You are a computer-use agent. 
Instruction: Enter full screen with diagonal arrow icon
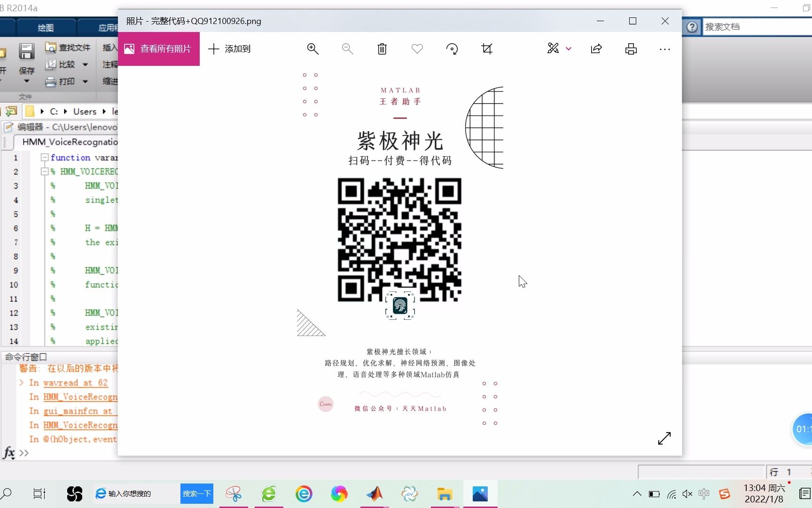coord(664,438)
